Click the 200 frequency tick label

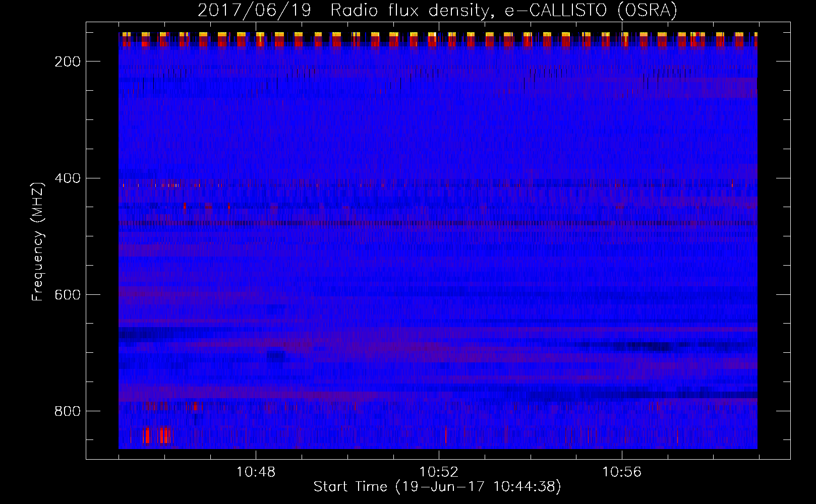click(x=68, y=61)
